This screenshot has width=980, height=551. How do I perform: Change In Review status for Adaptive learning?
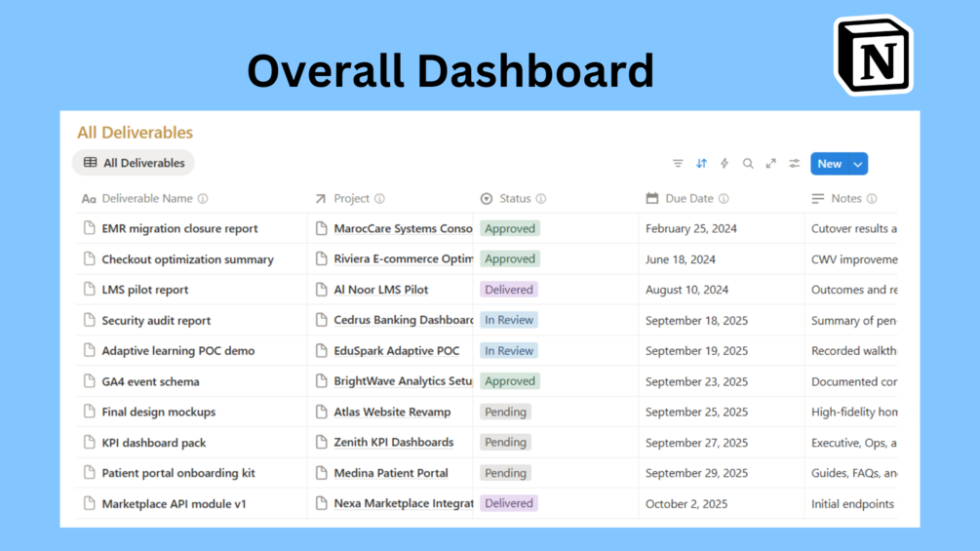click(x=509, y=351)
